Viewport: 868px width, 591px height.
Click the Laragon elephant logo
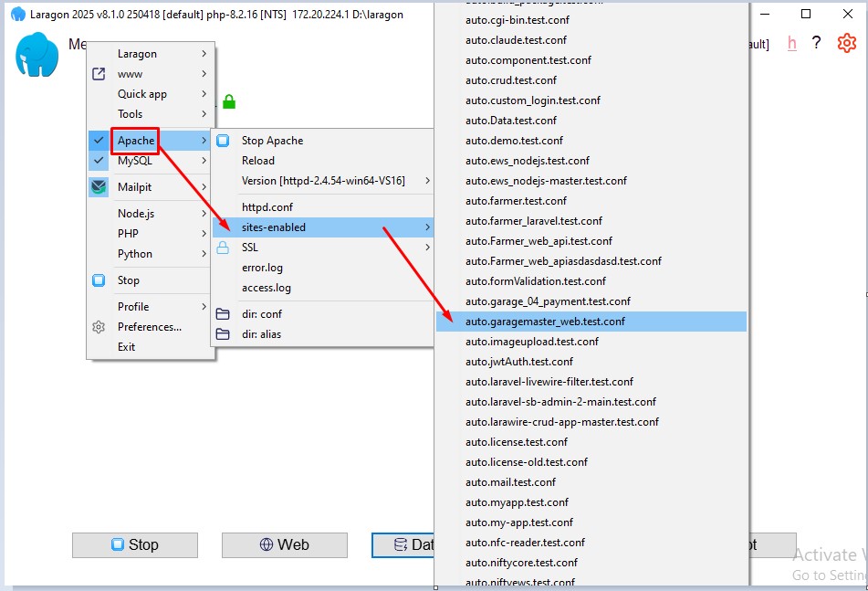[x=37, y=54]
